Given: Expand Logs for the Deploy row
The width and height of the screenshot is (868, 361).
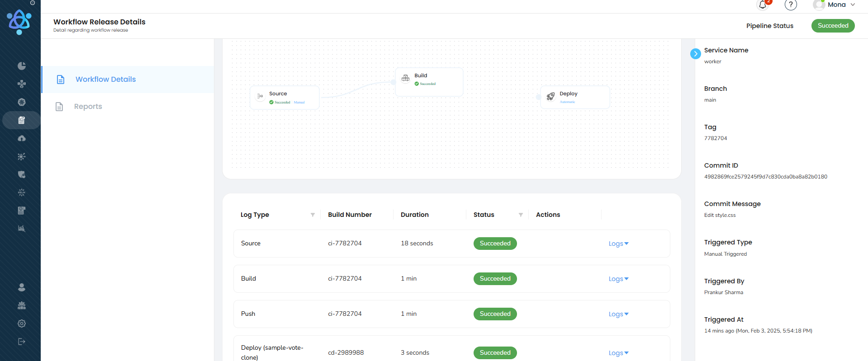Looking at the screenshot, I should (x=618, y=353).
